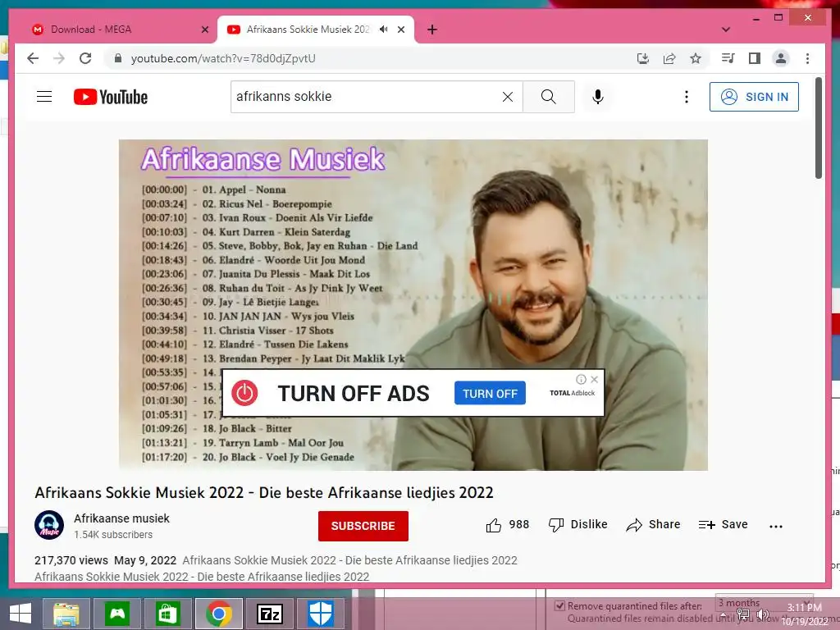Click the page vertical scrollbar
Image resolution: width=840 pixels, height=630 pixels.
pyautogui.click(x=819, y=127)
